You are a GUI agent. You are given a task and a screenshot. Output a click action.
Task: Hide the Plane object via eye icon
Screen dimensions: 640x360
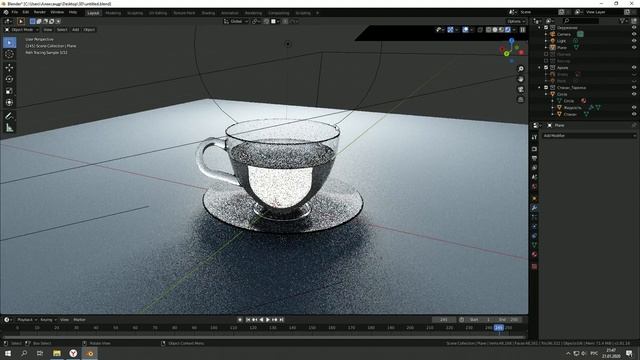[x=634, y=47]
